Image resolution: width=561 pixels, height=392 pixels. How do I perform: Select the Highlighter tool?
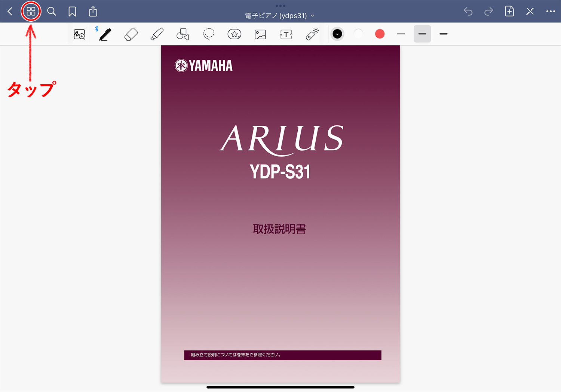tap(157, 34)
